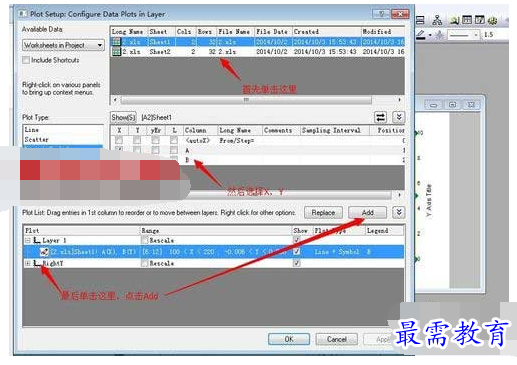Click the table grid icon in background toolbar
Image resolution: width=517 pixels, height=365 pixels.
click(x=467, y=20)
